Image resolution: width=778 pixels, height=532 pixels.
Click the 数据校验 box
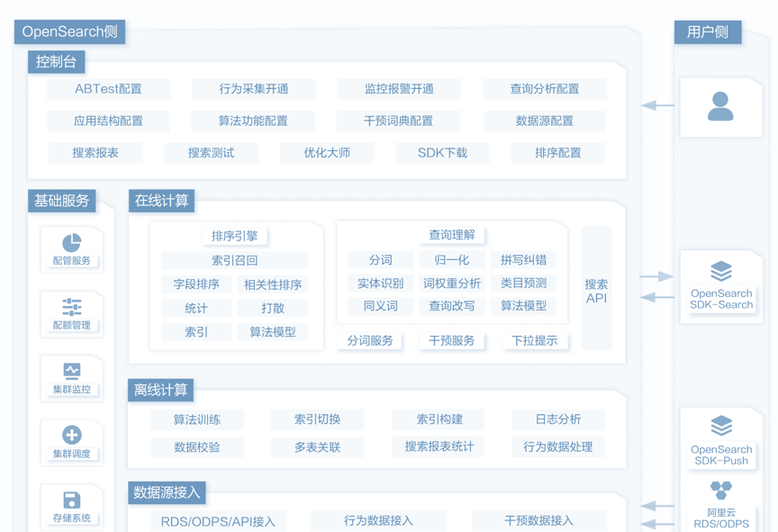pos(197,446)
